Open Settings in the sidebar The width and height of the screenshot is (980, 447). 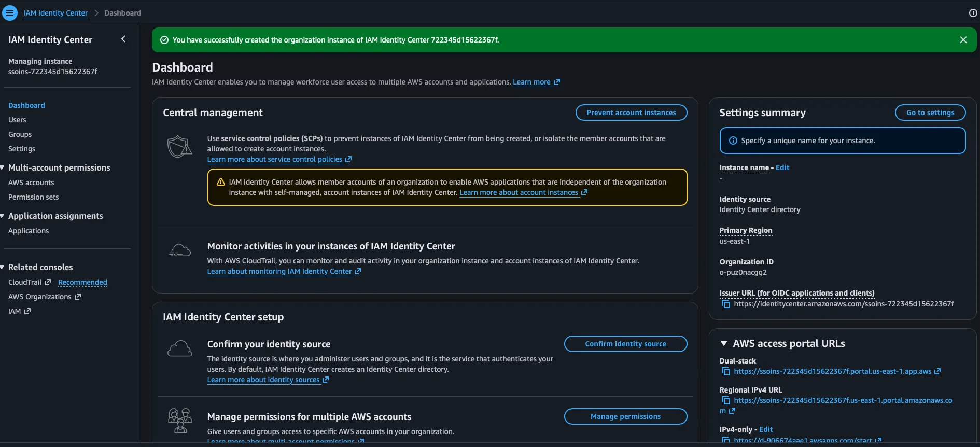tap(22, 149)
